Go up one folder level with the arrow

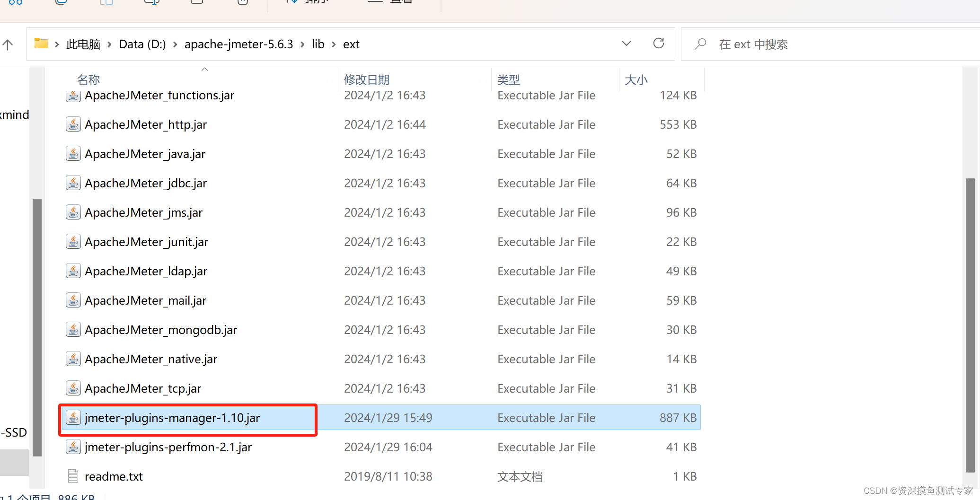coord(8,45)
